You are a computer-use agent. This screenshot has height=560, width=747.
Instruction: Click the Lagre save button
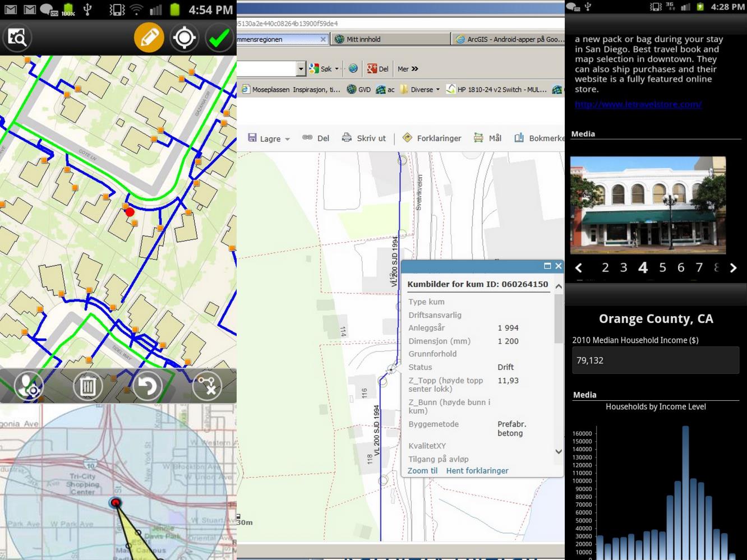pos(264,138)
